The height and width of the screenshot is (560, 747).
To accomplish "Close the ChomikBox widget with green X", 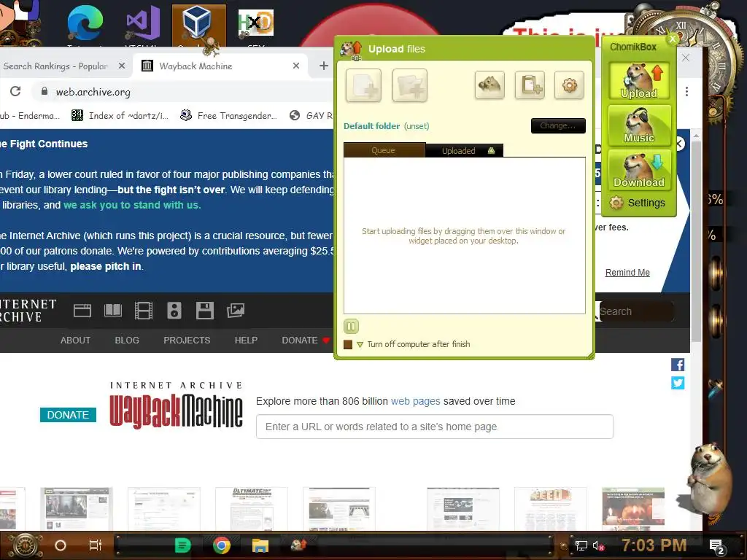I will (673, 39).
